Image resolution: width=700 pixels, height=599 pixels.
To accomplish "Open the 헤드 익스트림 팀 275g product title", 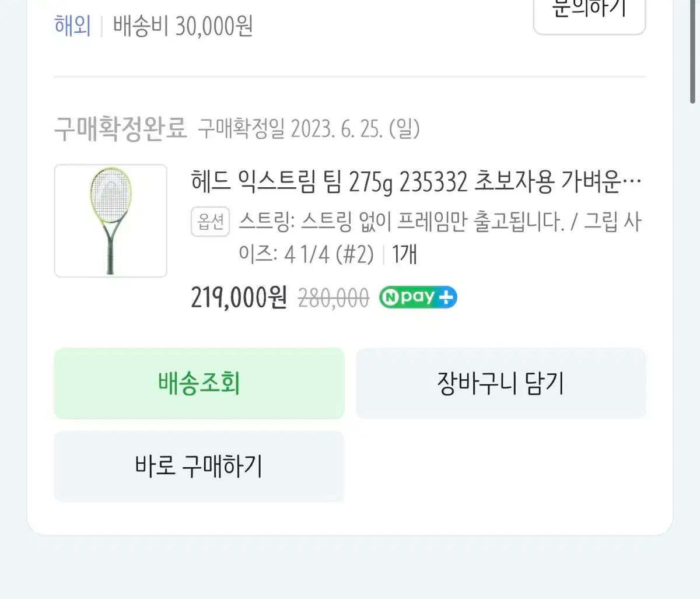I will (415, 183).
